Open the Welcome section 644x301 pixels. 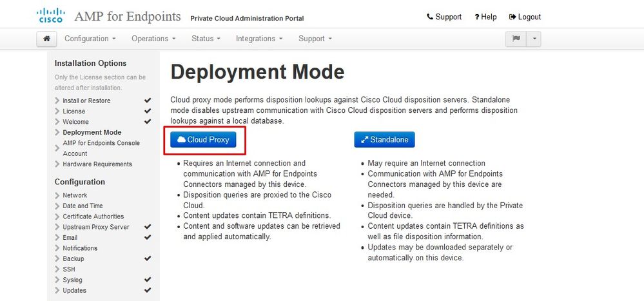[x=75, y=122]
